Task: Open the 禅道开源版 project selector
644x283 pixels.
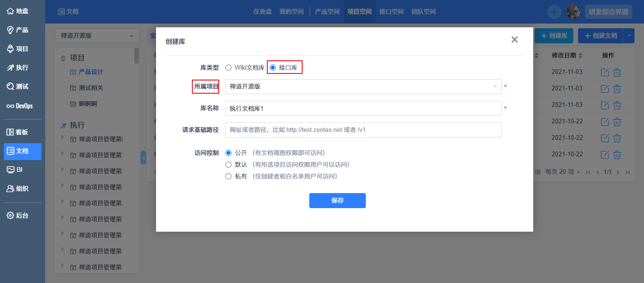Action: pyautogui.click(x=97, y=35)
